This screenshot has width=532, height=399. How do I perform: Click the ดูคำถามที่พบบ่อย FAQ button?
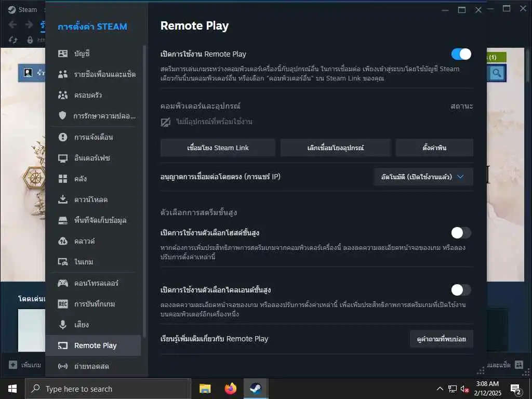coord(442,339)
